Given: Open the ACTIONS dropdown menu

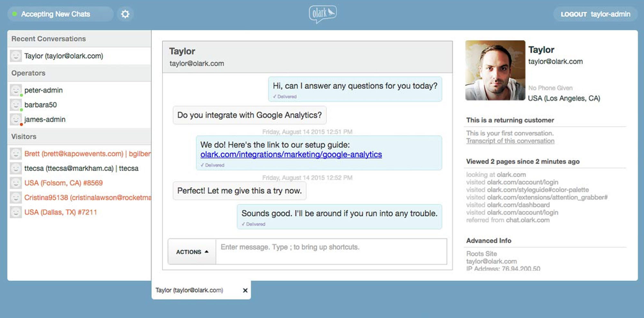Looking at the screenshot, I should pos(192,252).
